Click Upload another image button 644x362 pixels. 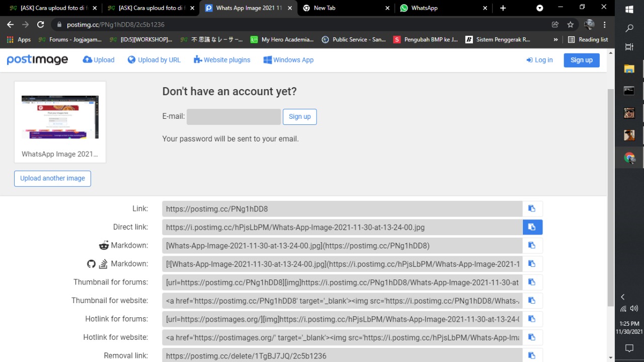pyautogui.click(x=52, y=178)
